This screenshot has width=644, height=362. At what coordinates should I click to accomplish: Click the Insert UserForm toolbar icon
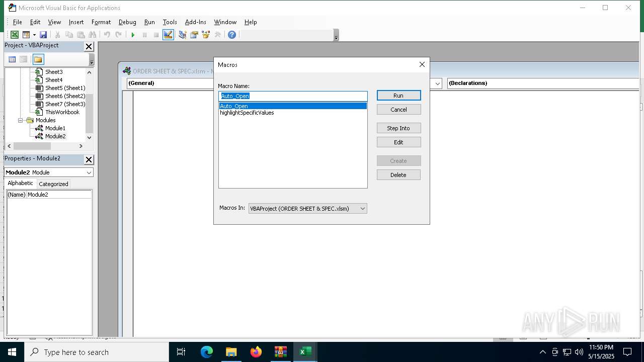(26, 35)
